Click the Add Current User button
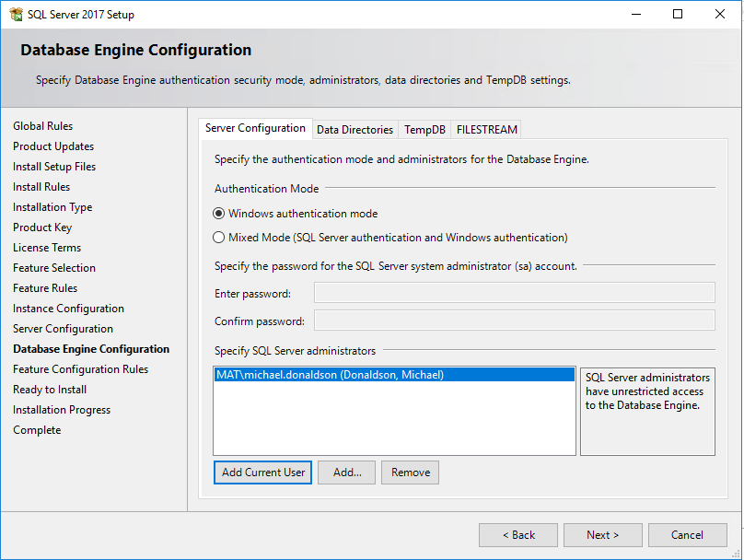 [263, 472]
